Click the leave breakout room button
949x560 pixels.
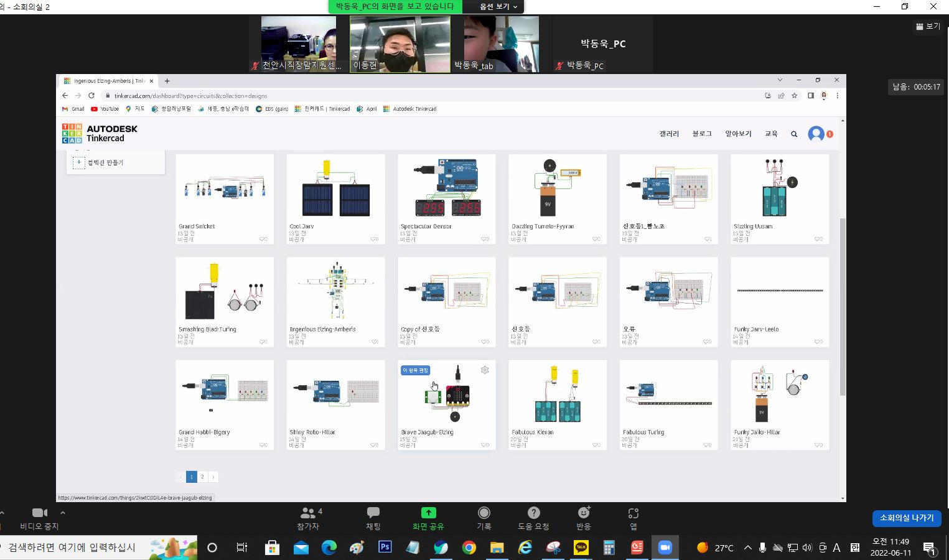[x=906, y=518]
